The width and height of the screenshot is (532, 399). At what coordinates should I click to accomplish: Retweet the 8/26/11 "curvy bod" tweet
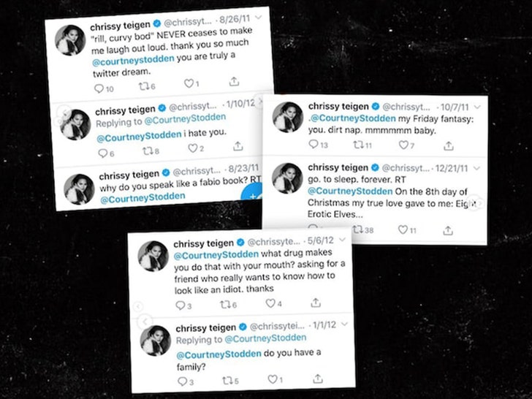(x=143, y=86)
